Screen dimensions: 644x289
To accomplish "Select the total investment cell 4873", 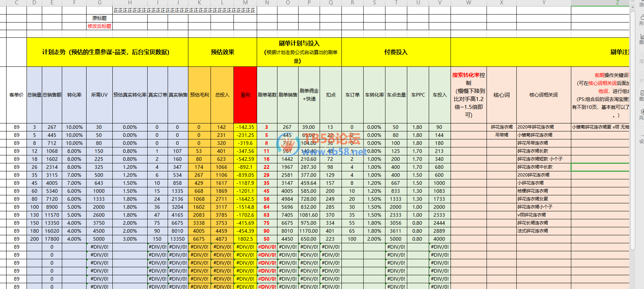I will coord(222,239).
